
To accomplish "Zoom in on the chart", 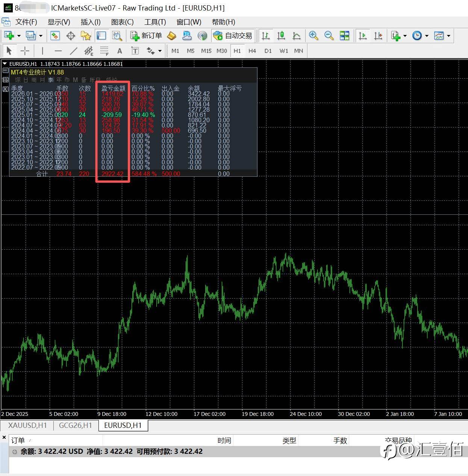I will pyautogui.click(x=314, y=36).
